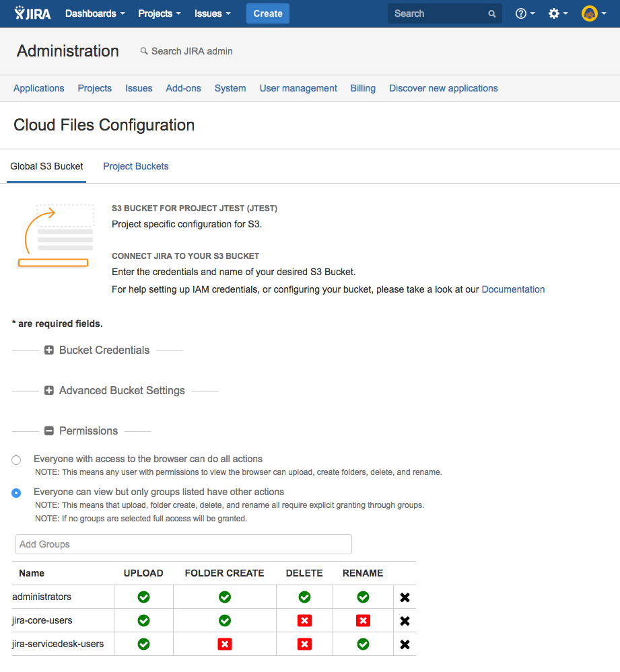The image size is (620, 672).
Task: Click the JIRA logo
Action: [32, 13]
